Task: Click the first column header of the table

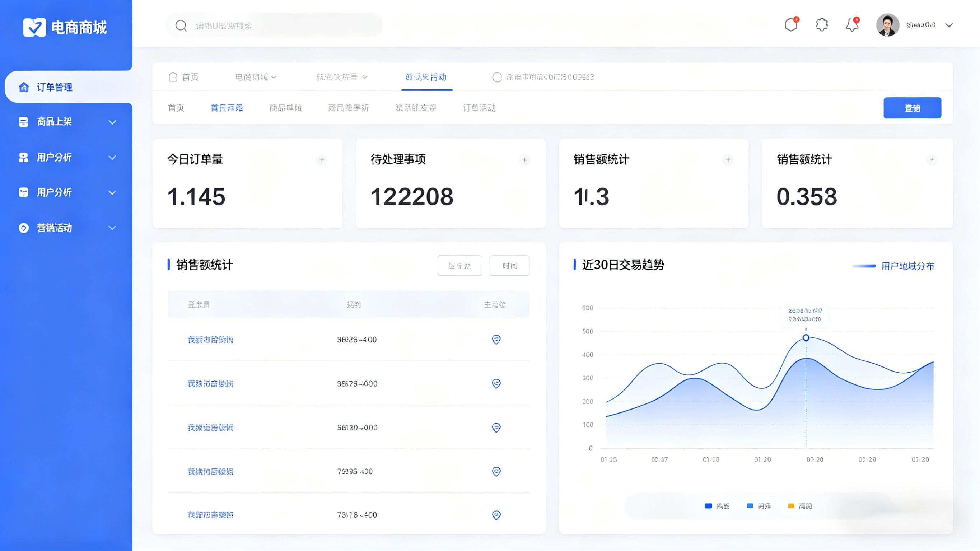Action: (199, 304)
